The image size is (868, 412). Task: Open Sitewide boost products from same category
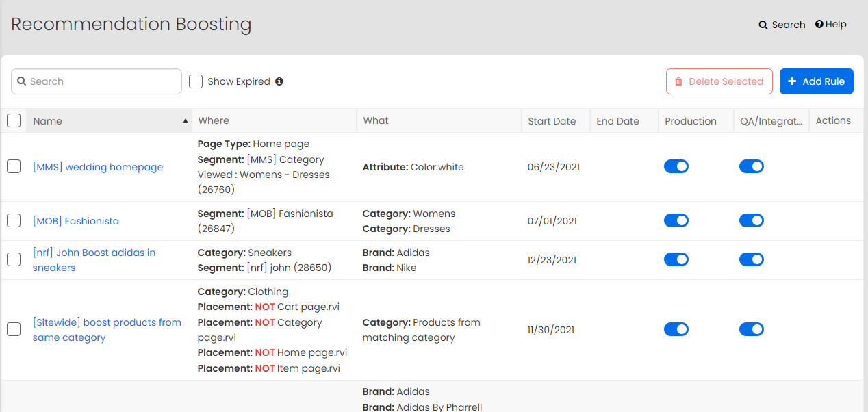[107, 330]
